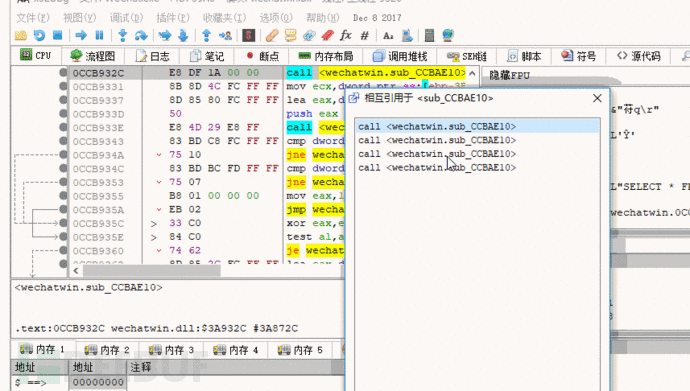This screenshot has height=391, width=690.
Task: Switch to the CPU tab
Action: 36,55
